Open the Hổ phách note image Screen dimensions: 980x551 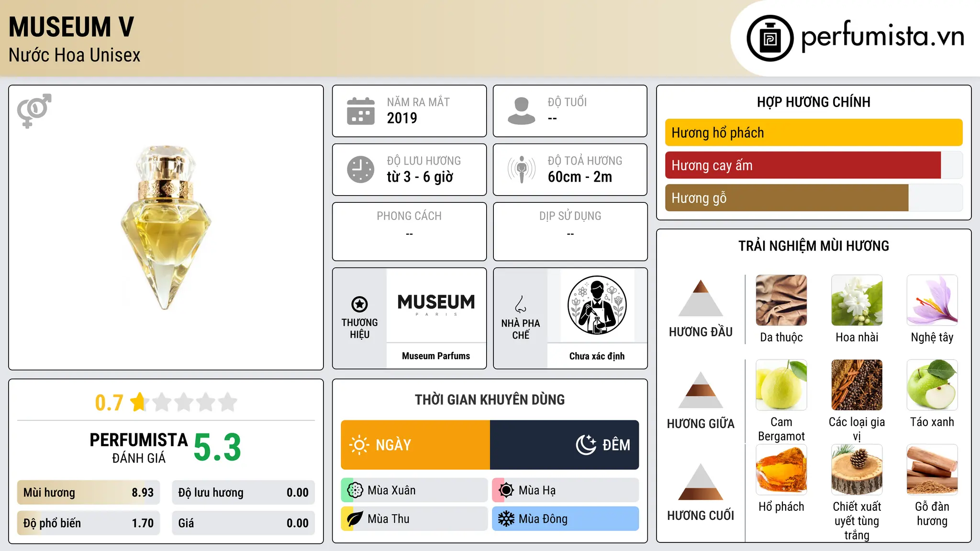click(x=781, y=470)
